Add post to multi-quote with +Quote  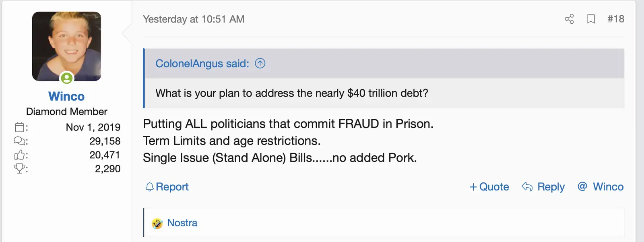489,187
